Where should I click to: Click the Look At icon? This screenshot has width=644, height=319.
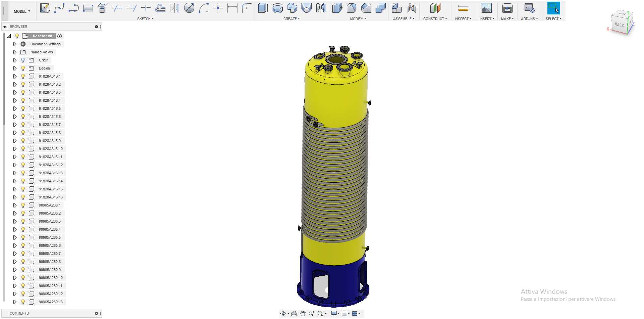[294, 314]
